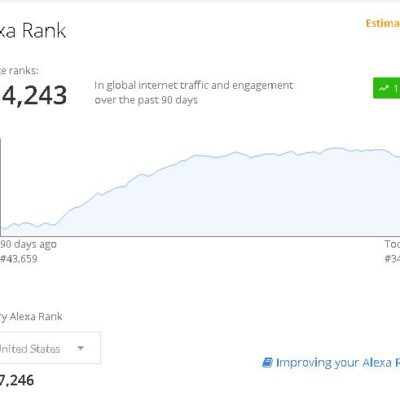The height and width of the screenshot is (400, 400).
Task: Click the Today label on chart axis
Action: pos(392,244)
